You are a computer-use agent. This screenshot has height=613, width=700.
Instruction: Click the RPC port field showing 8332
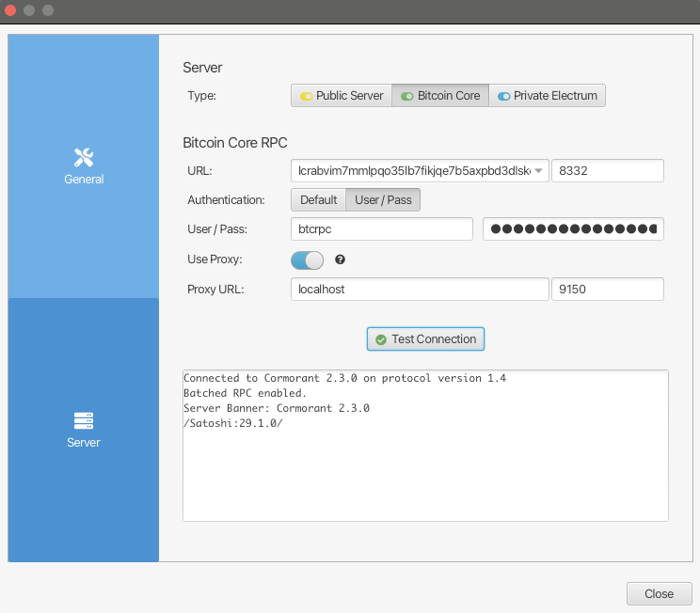coord(608,171)
